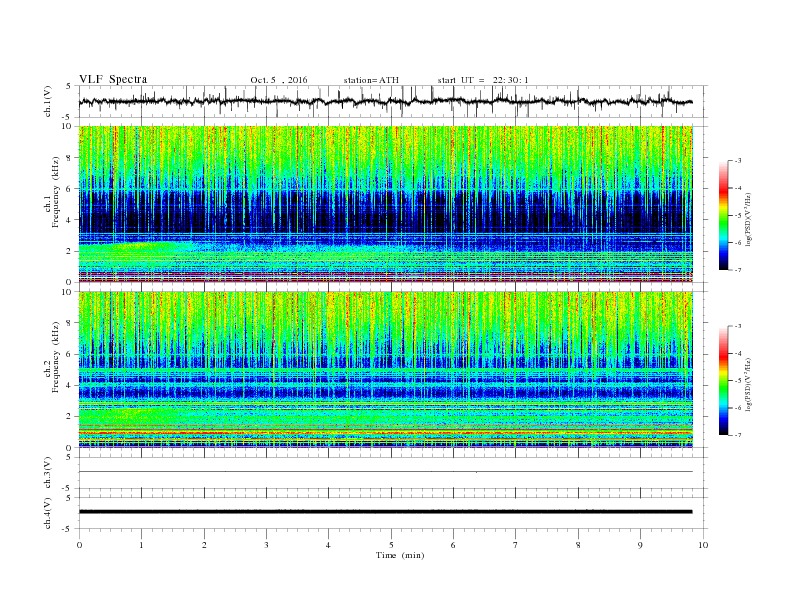Click the ch.3(V) axis label

tap(48, 473)
